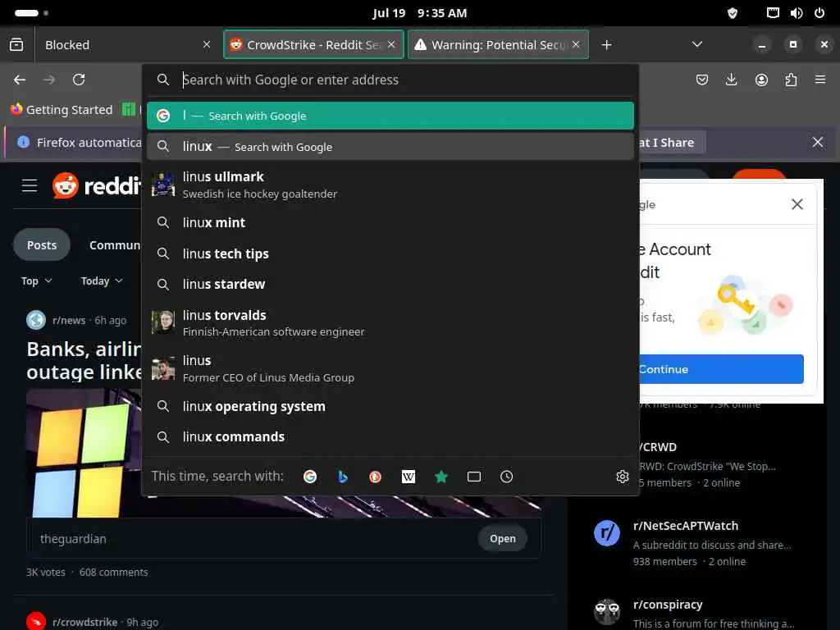Click the Continue button in Google popup
This screenshot has height=630, width=840.
tap(722, 368)
